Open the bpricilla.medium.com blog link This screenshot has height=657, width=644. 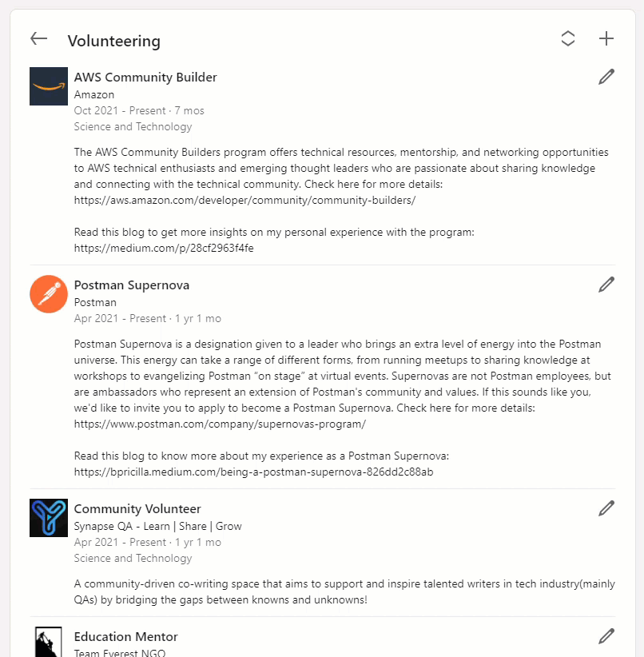click(253, 472)
